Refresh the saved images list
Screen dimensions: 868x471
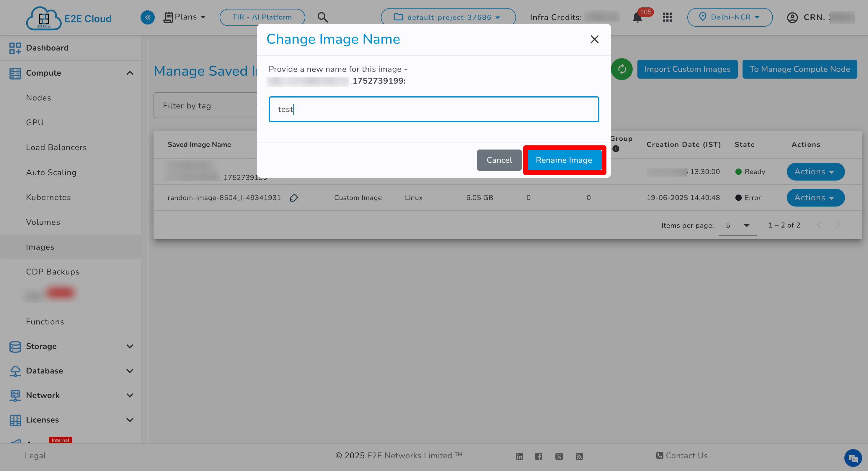click(x=622, y=69)
